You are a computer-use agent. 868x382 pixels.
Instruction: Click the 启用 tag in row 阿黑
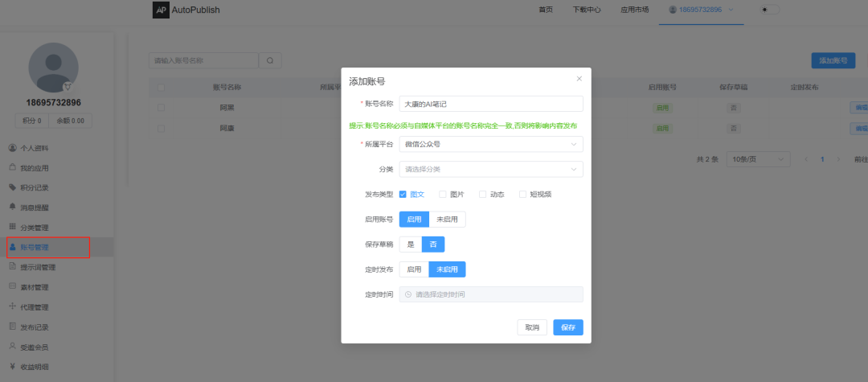pos(662,108)
